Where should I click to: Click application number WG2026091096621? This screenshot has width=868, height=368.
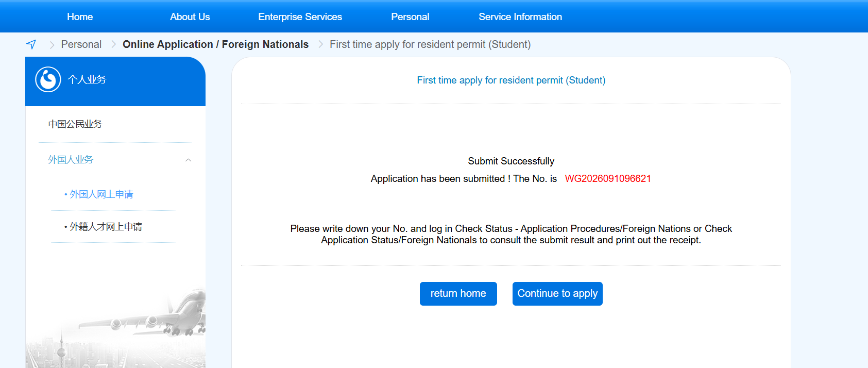608,179
